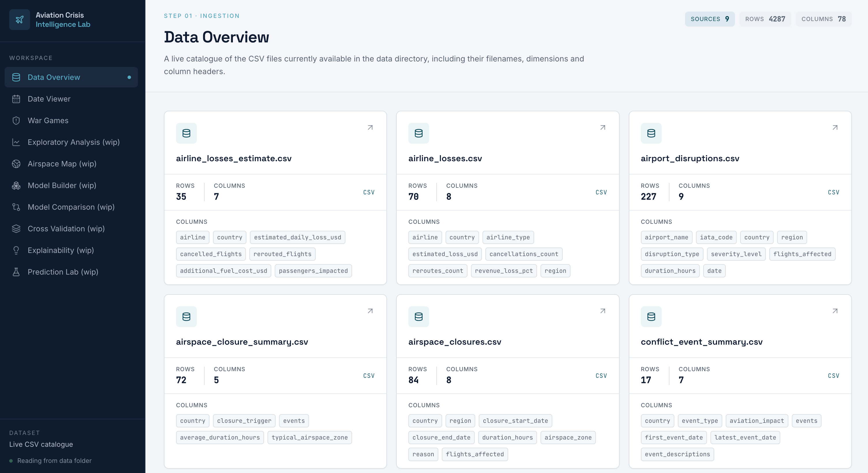Click the COLUMNS 78 badge
The image size is (868, 473).
(823, 19)
